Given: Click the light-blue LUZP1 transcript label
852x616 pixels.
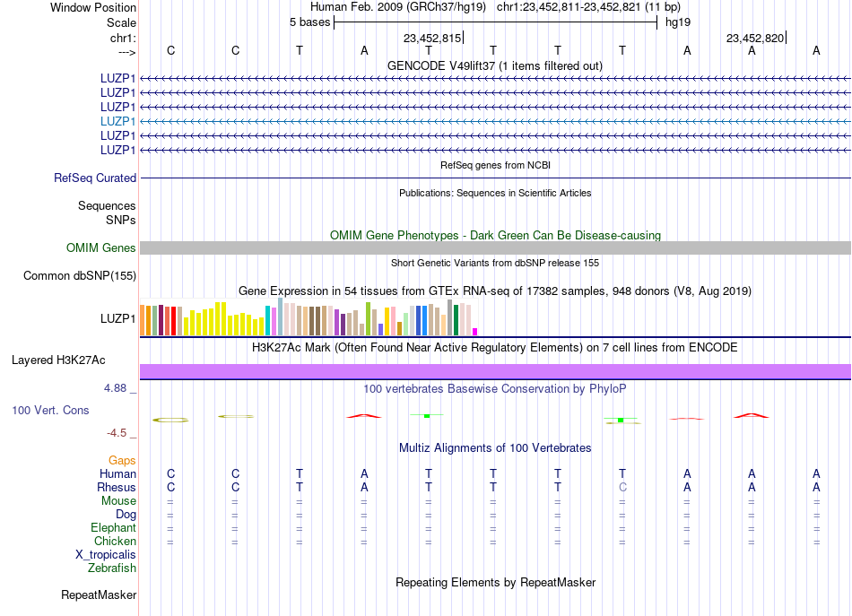Looking at the screenshot, I should pyautogui.click(x=117, y=121).
